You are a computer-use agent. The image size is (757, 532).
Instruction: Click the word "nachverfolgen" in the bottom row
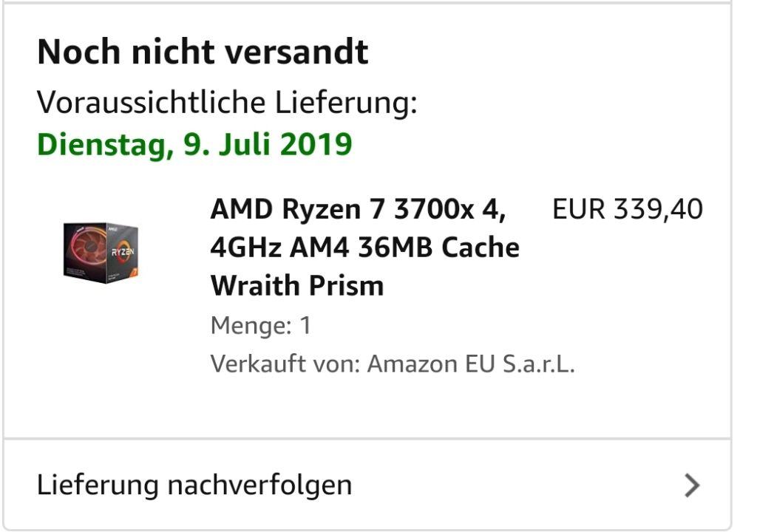259,485
